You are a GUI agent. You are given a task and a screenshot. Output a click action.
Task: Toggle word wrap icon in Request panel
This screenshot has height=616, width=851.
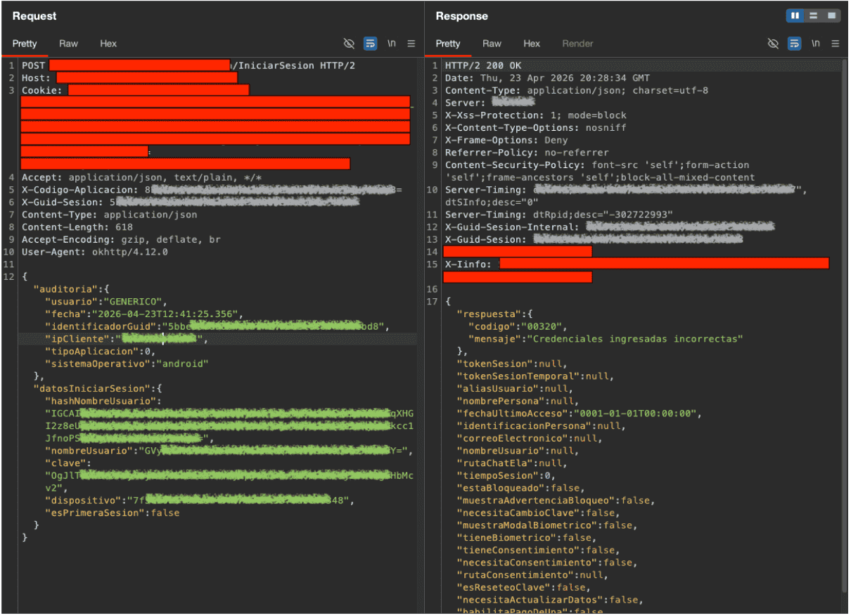(371, 44)
